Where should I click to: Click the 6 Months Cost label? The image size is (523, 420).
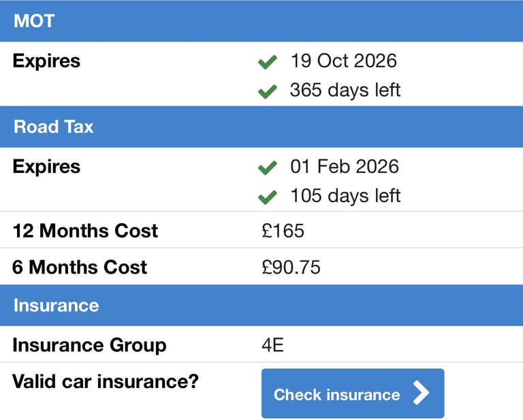80,268
